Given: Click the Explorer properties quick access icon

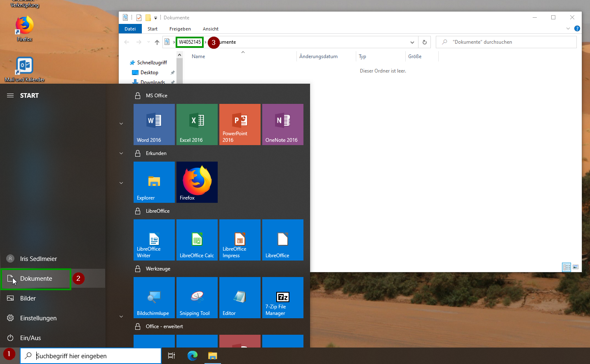Looking at the screenshot, I should [x=139, y=18].
